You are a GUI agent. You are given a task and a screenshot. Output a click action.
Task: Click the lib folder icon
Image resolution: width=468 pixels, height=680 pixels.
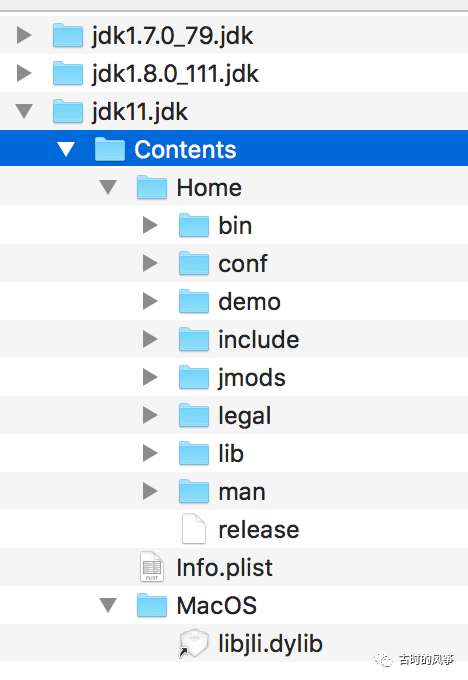pos(194,453)
